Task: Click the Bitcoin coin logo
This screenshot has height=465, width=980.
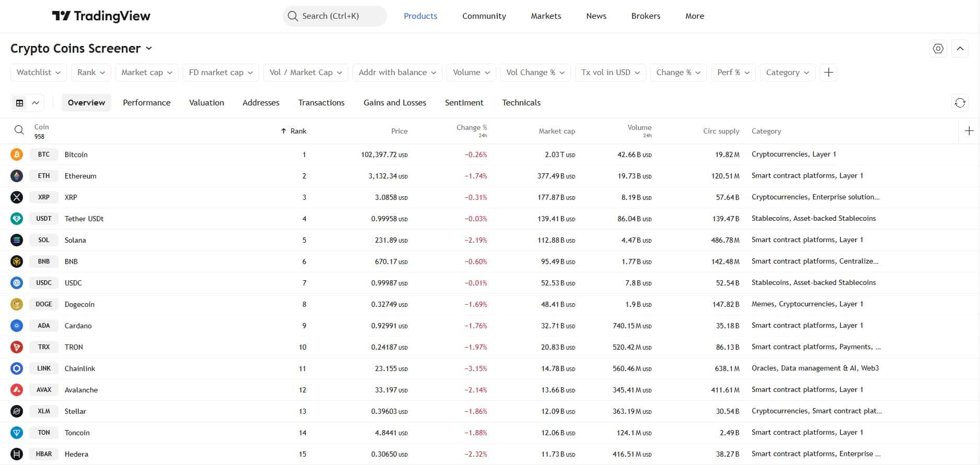Action: click(x=17, y=154)
